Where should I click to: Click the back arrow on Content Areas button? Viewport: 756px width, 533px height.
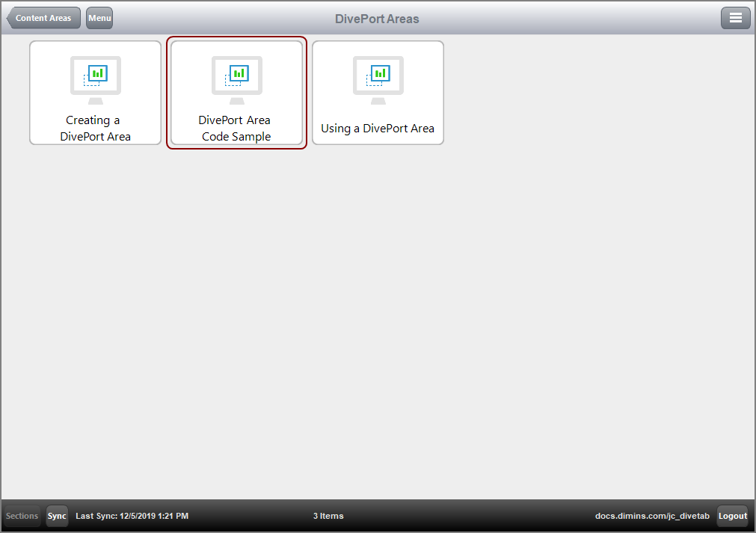point(11,18)
